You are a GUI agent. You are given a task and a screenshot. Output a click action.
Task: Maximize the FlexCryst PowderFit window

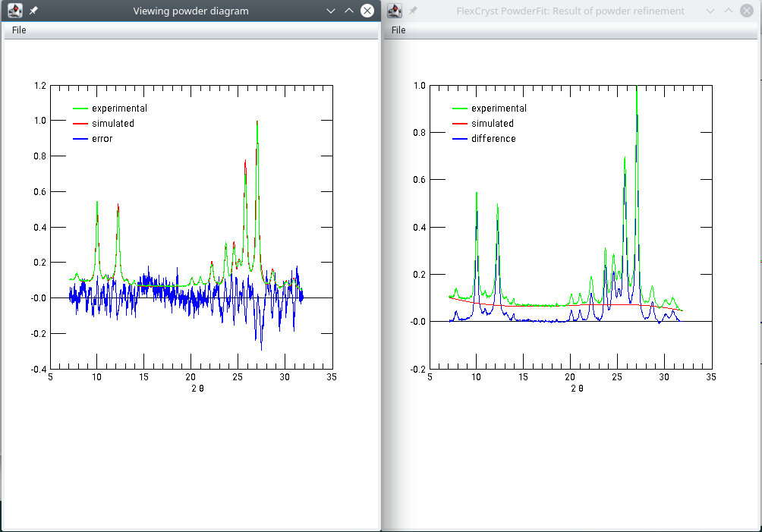pyautogui.click(x=729, y=11)
